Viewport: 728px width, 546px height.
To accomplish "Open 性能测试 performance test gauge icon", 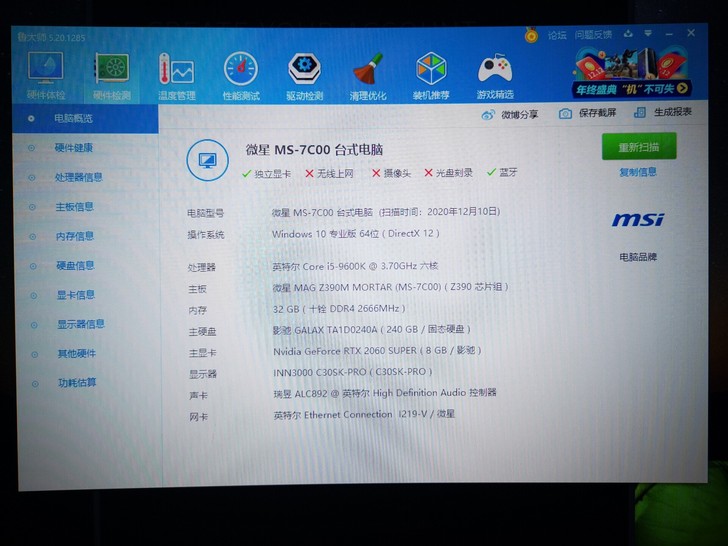I will pyautogui.click(x=241, y=76).
